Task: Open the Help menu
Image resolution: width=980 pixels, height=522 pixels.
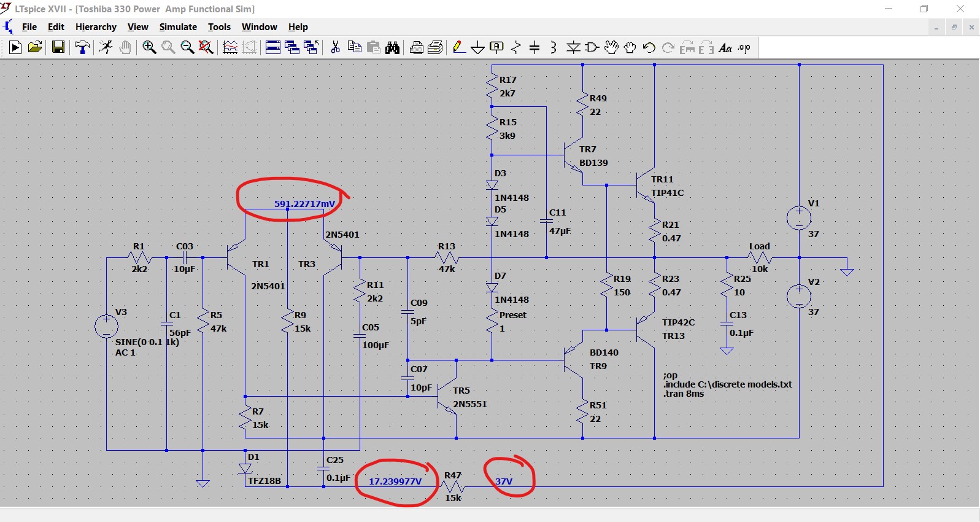Action: tap(298, 27)
